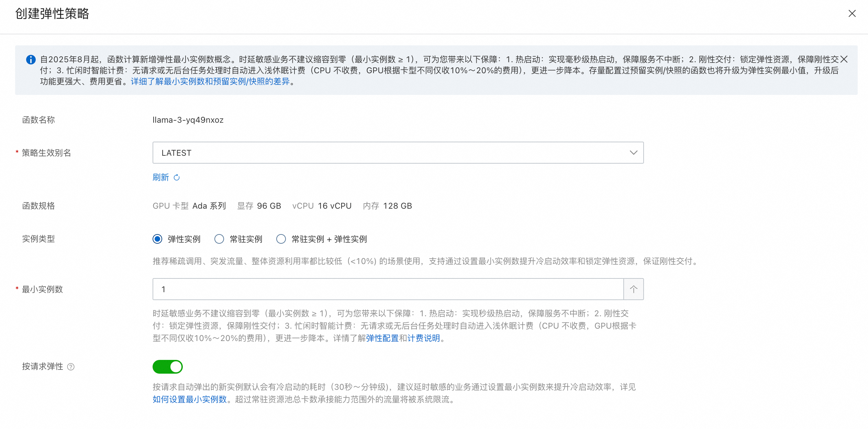Viewport: 868px width, 429px height.
Task: Dismiss the info banner with its X
Action: (x=844, y=59)
